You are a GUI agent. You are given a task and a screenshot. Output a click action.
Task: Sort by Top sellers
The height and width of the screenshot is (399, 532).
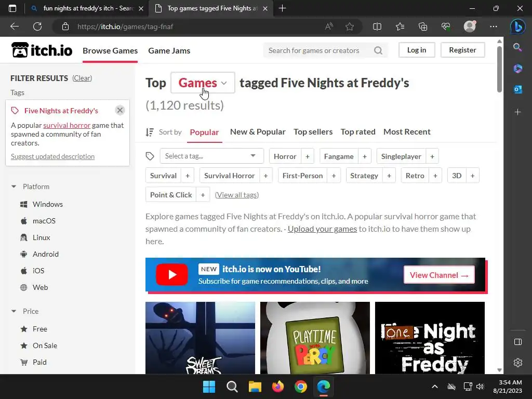point(313,131)
